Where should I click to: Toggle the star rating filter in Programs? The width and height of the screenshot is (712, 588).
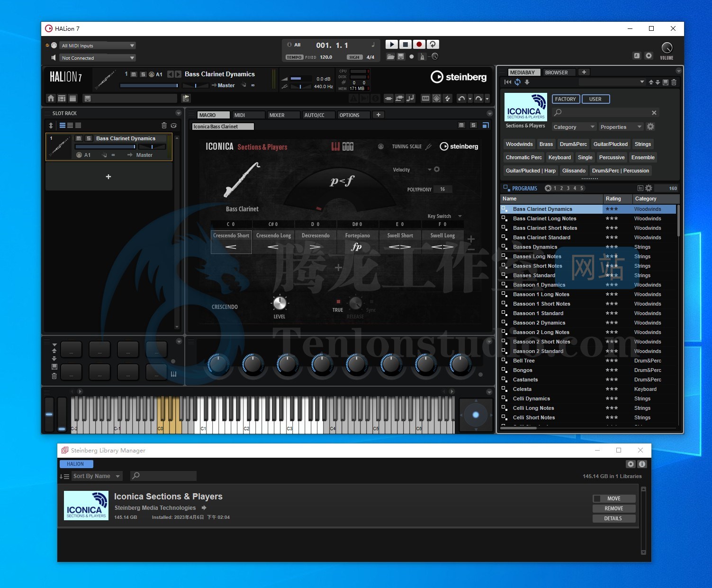tap(548, 188)
